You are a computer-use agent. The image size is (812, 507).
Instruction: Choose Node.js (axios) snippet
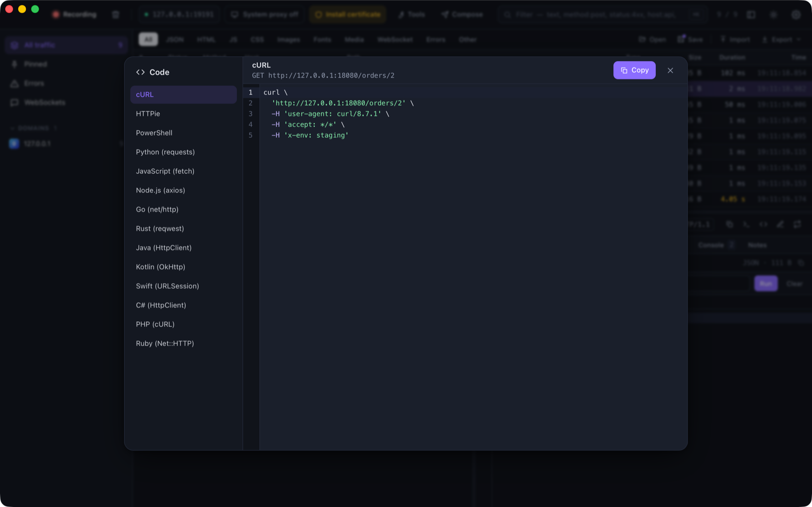(x=183, y=190)
